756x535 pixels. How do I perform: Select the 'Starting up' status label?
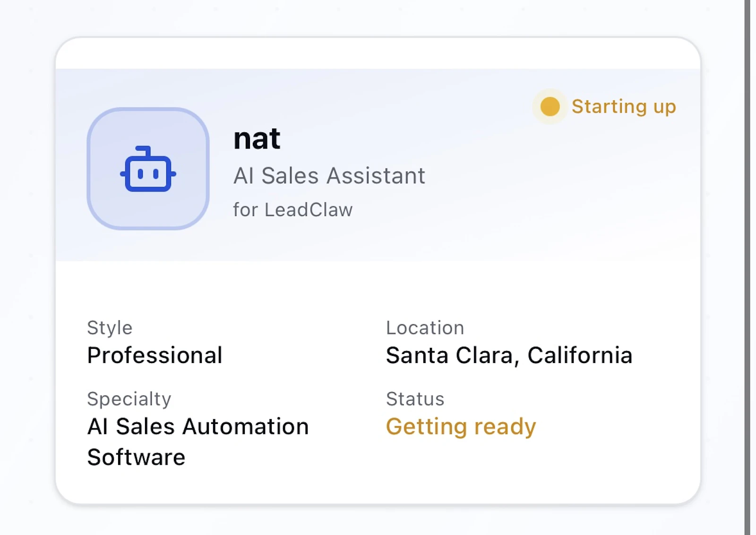tap(624, 107)
